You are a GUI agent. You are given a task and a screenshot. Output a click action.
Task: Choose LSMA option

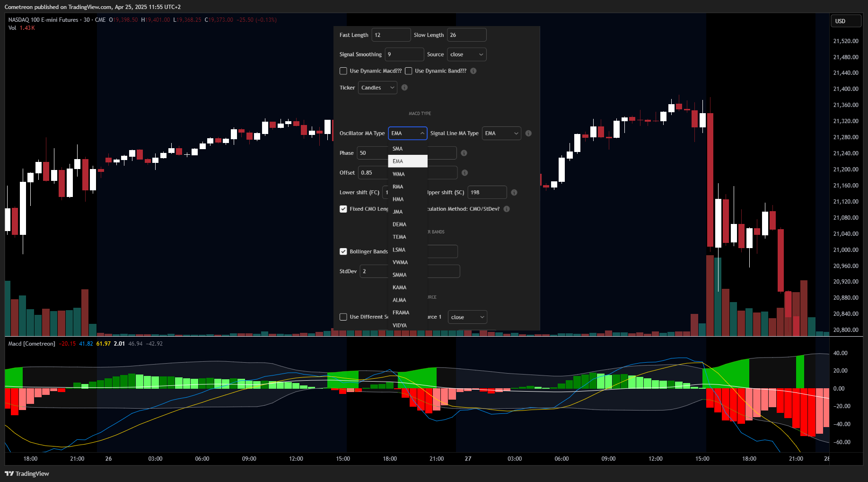coord(408,250)
